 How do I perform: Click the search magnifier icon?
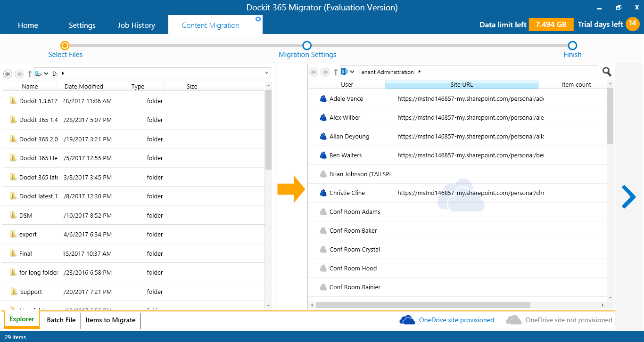pyautogui.click(x=607, y=72)
